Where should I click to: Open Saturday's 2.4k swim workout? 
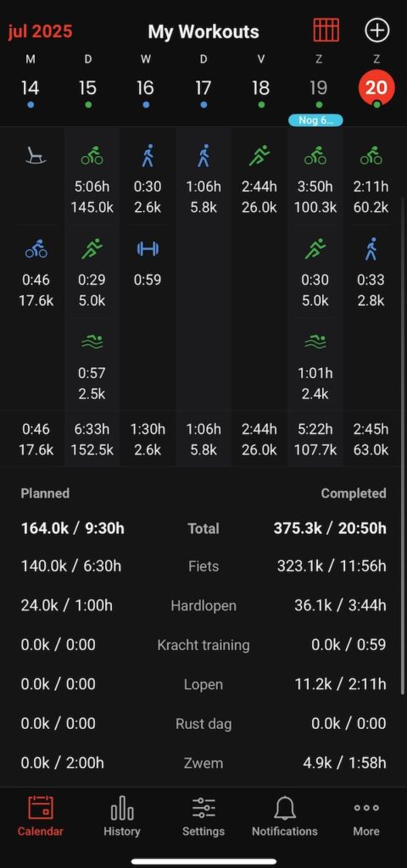[315, 366]
